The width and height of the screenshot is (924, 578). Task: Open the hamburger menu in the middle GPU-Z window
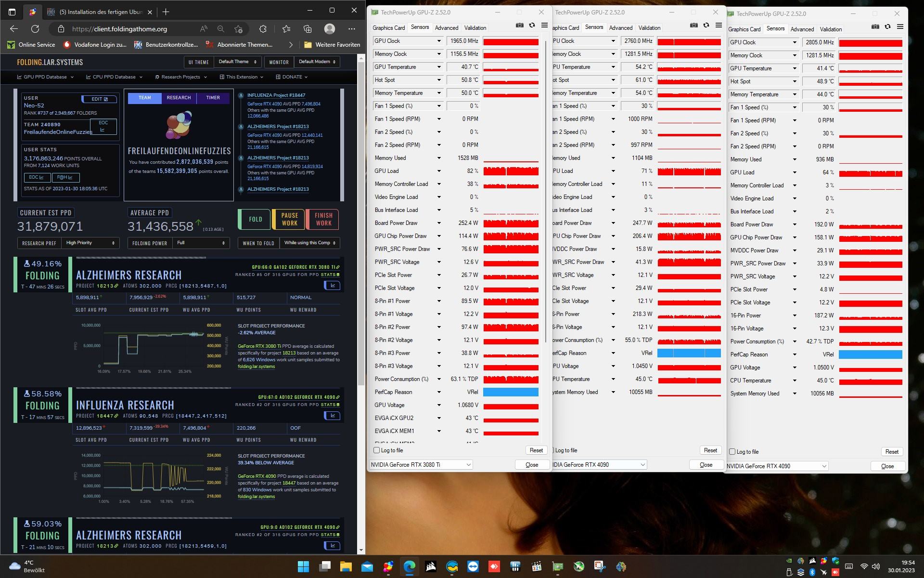point(719,25)
